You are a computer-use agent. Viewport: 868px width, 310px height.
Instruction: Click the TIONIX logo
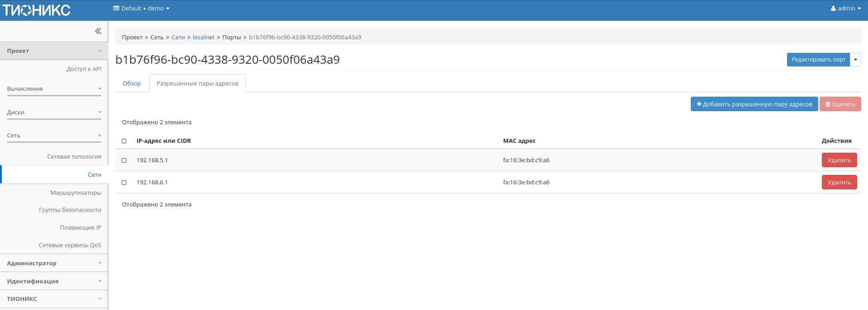point(37,10)
